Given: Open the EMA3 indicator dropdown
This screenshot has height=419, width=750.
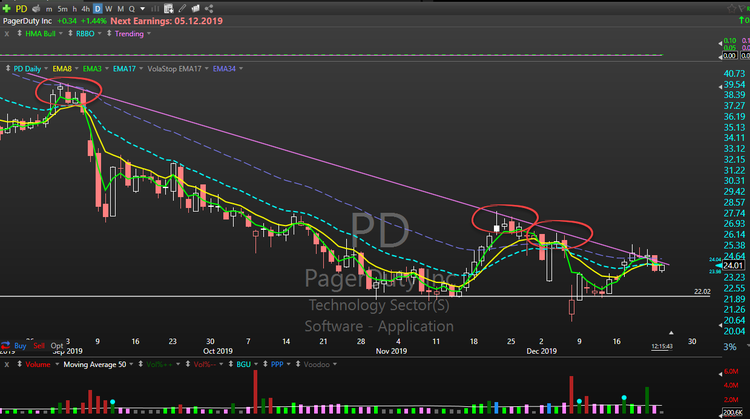Looking at the screenshot, I should pyautogui.click(x=107, y=68).
